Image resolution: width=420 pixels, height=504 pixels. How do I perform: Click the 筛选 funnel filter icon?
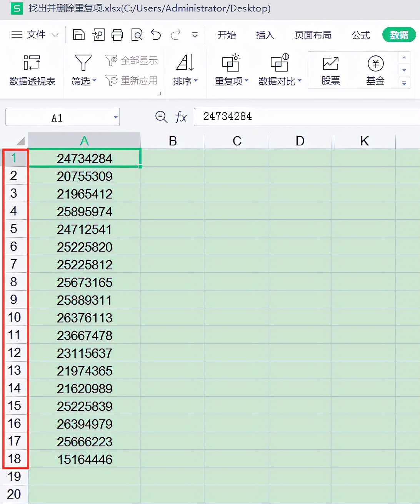83,63
